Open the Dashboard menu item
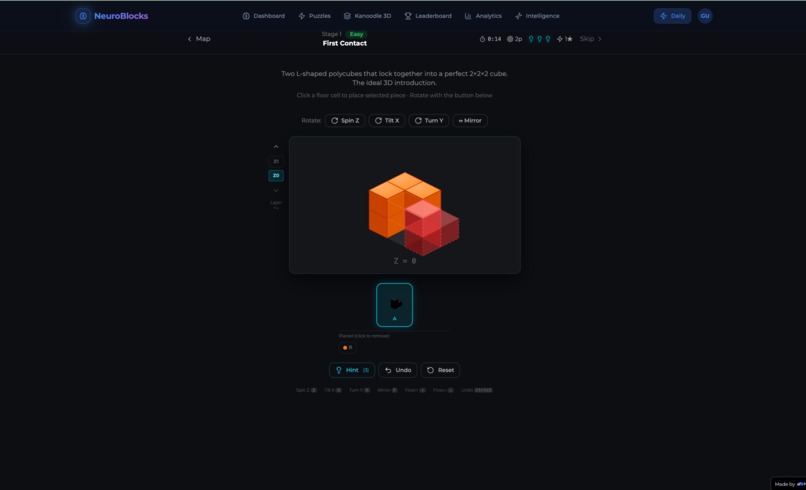The width and height of the screenshot is (806, 490). pos(264,16)
